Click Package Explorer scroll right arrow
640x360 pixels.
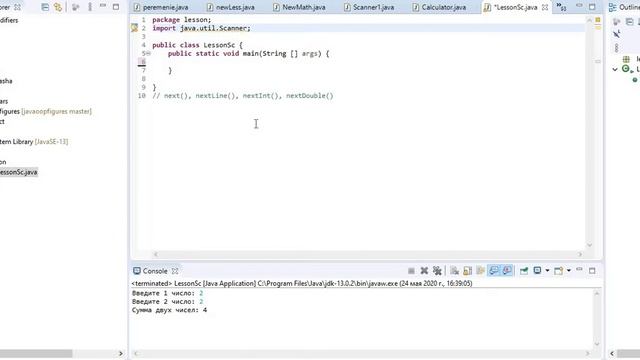pos(120,353)
